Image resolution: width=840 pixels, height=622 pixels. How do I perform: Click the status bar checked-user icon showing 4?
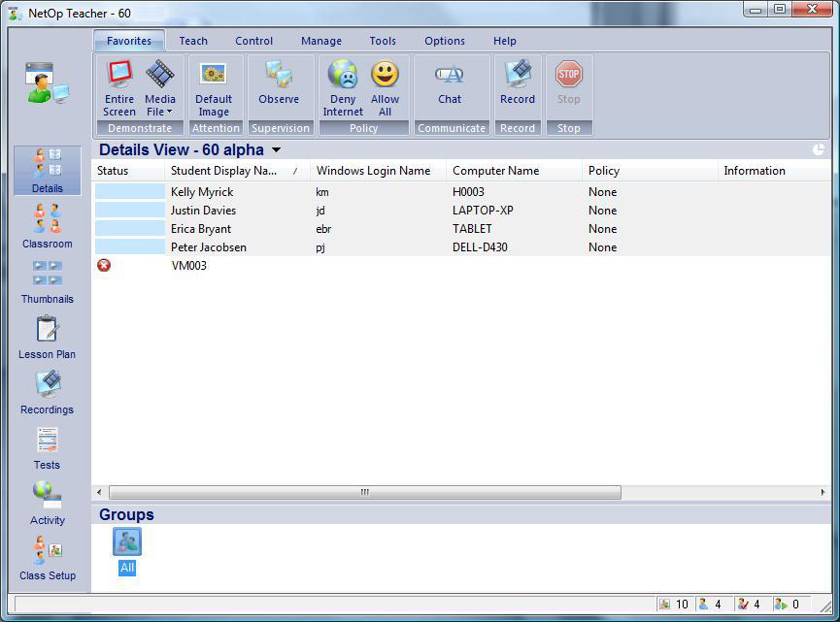[x=743, y=605]
